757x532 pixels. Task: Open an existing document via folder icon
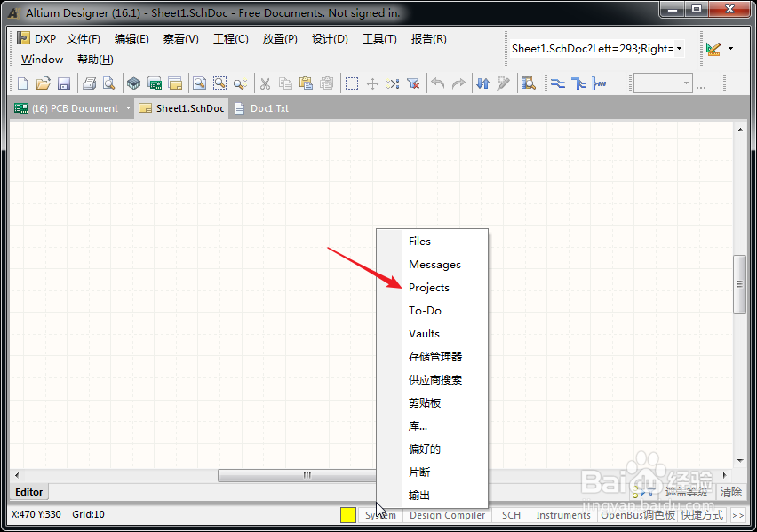pyautogui.click(x=43, y=83)
